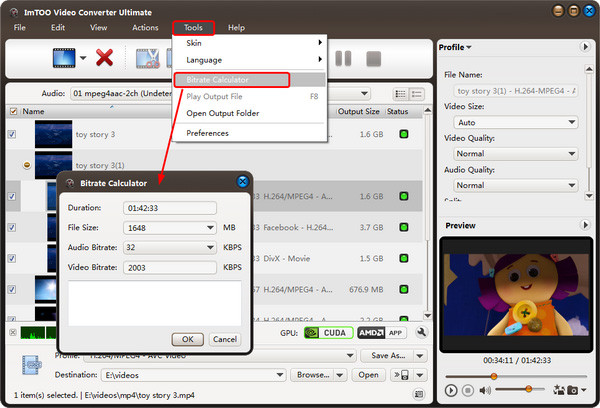Enable AMD APP GPU acceleration
Viewport: 600px width, 408px height.
coord(381,333)
